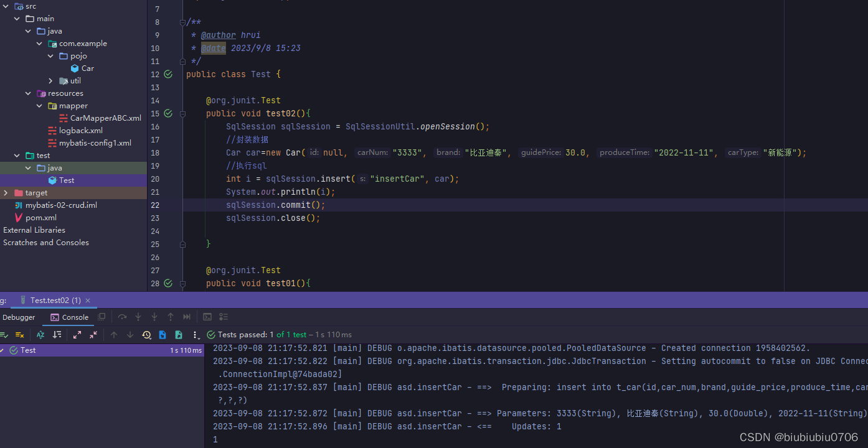Click the Step Into debugger icon

pos(138,317)
